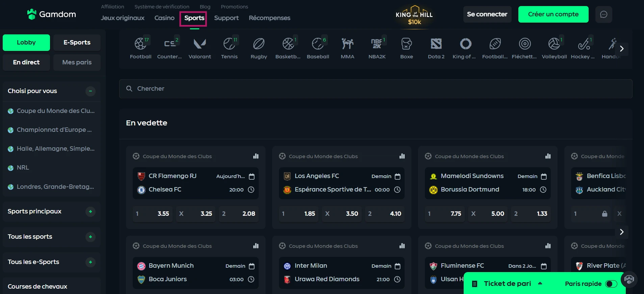Expand the Sports principaux section
The width and height of the screenshot is (644, 294).
pyautogui.click(x=90, y=211)
